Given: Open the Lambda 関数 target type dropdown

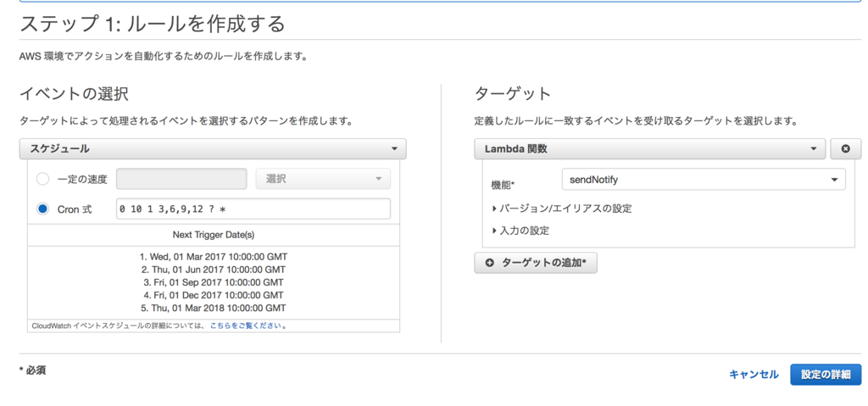Looking at the screenshot, I should click(650, 149).
